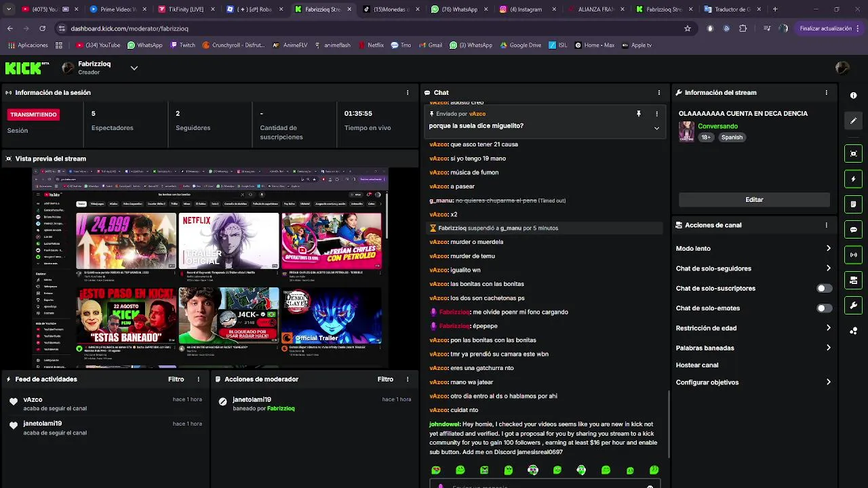This screenshot has height=488, width=868.
Task: Bookmark this page with star icon
Action: tap(687, 28)
